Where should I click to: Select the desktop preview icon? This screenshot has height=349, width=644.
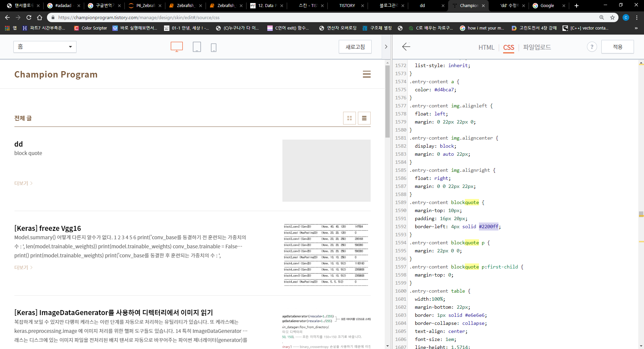coord(177,47)
